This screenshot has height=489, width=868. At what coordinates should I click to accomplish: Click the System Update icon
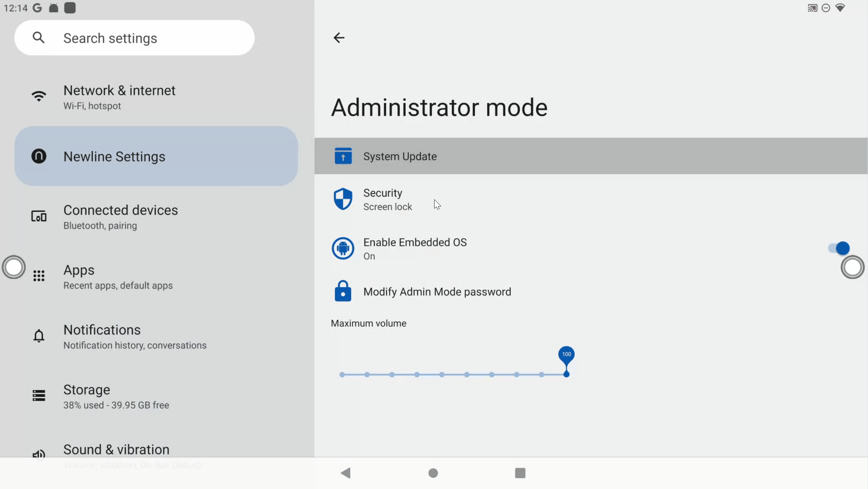pyautogui.click(x=343, y=156)
